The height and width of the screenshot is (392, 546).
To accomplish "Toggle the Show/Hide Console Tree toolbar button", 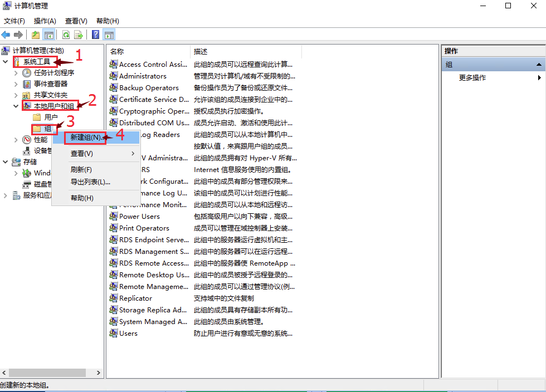I will (x=49, y=35).
